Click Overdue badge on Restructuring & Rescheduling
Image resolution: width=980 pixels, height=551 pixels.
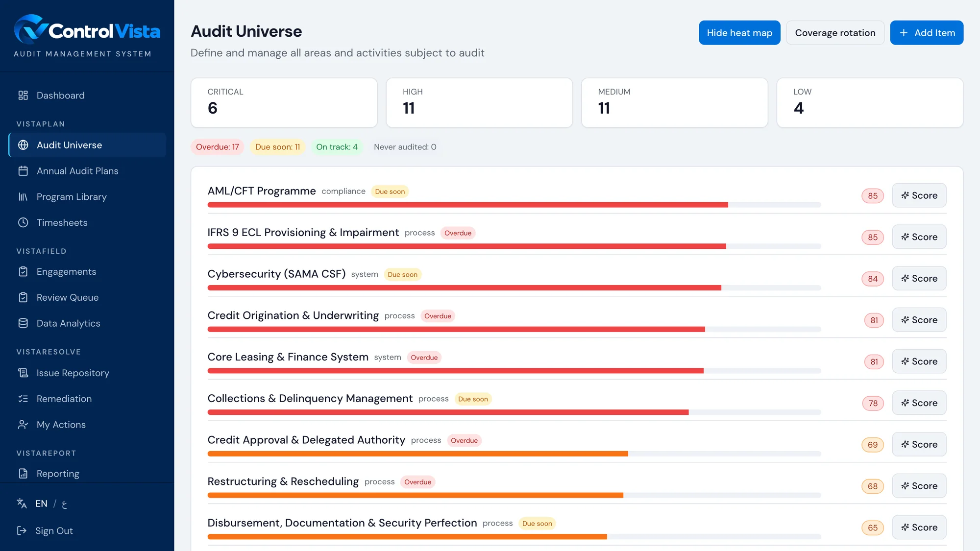point(417,482)
